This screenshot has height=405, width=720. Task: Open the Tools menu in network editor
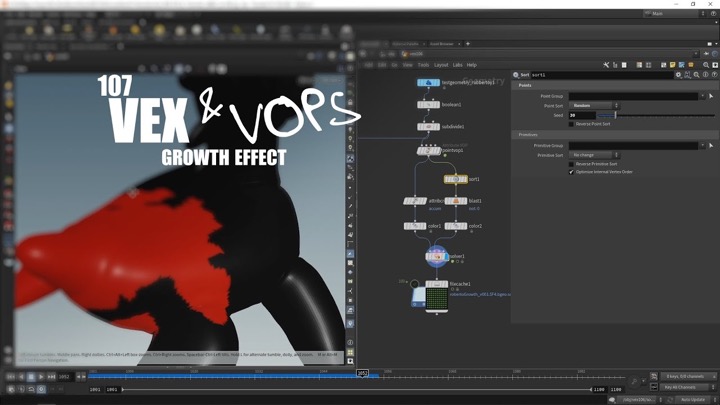423,65
